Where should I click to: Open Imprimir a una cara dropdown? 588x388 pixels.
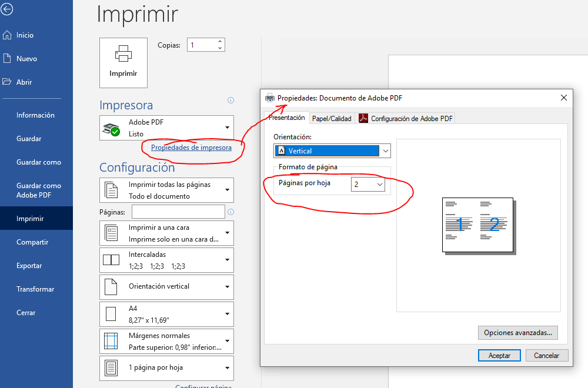tap(166, 233)
